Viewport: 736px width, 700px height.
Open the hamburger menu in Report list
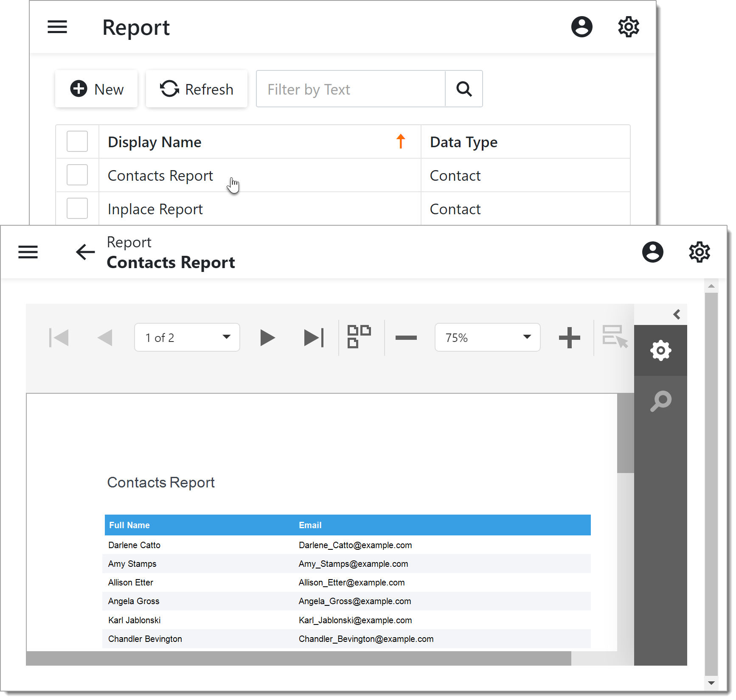tap(57, 27)
